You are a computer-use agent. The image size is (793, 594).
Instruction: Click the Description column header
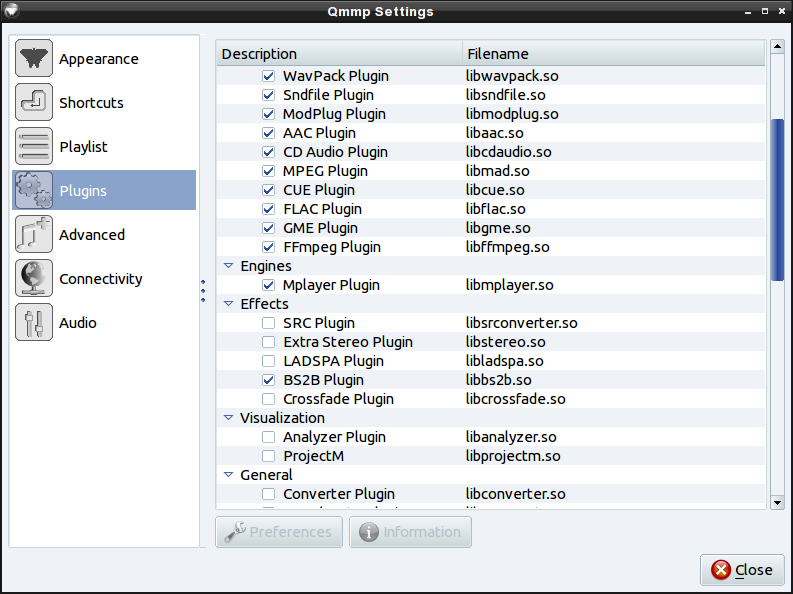[x=339, y=54]
